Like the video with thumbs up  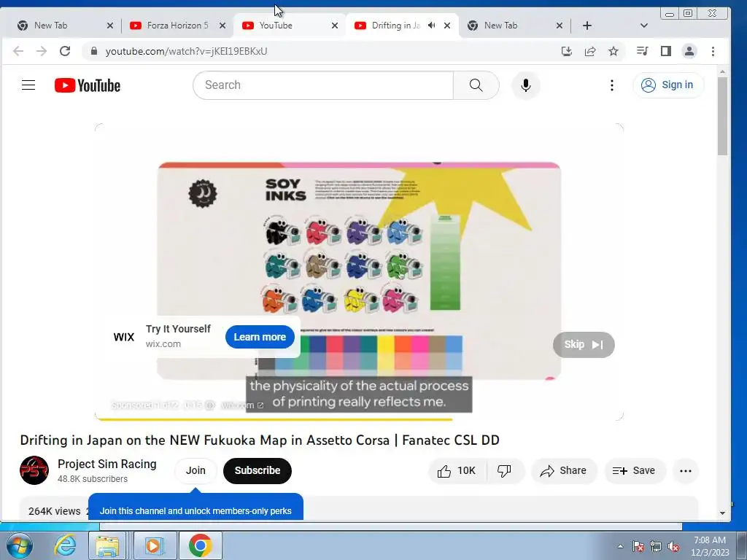click(x=457, y=470)
